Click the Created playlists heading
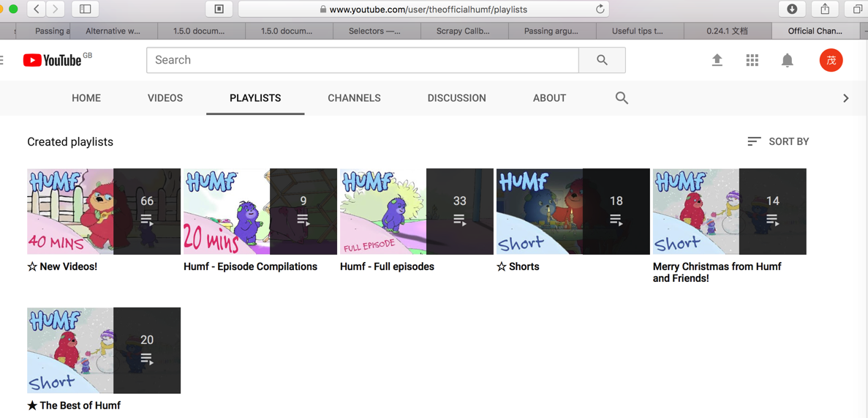This screenshot has height=418, width=868. pos(70,142)
